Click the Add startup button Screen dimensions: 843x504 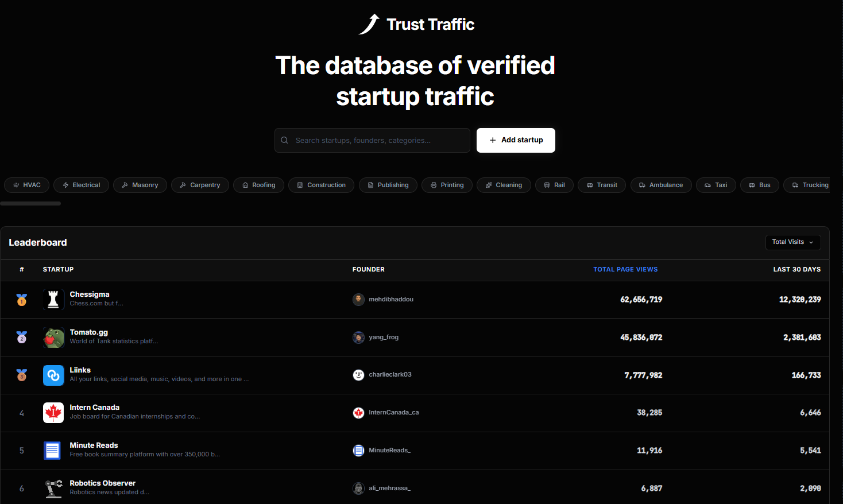[515, 140]
